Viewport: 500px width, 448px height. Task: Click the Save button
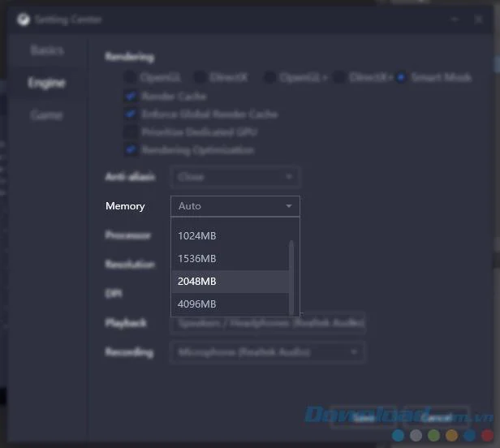tap(364, 417)
